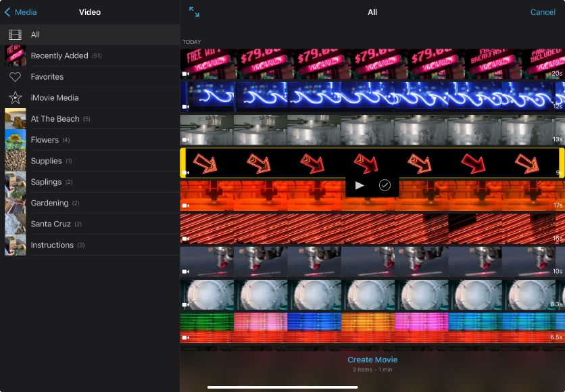Select the blue neon wave clip
Screen dimensions: 565x392
coord(372,96)
